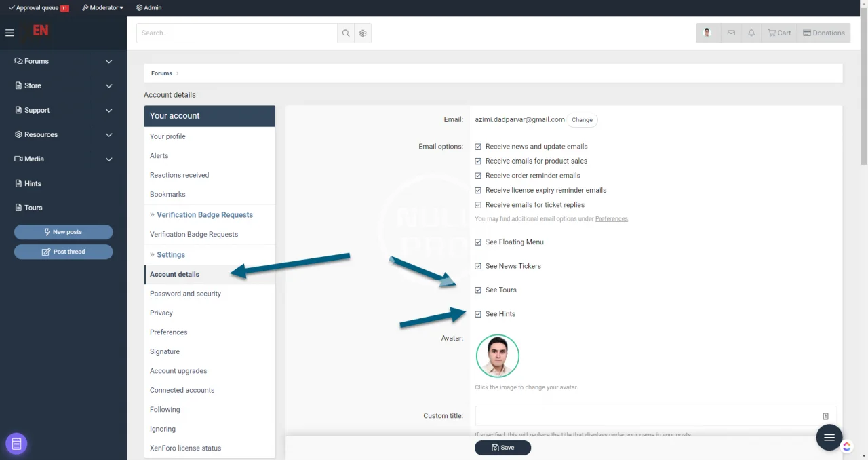Open the Moderator dropdown menu
This screenshot has width=868, height=460.
point(102,7)
